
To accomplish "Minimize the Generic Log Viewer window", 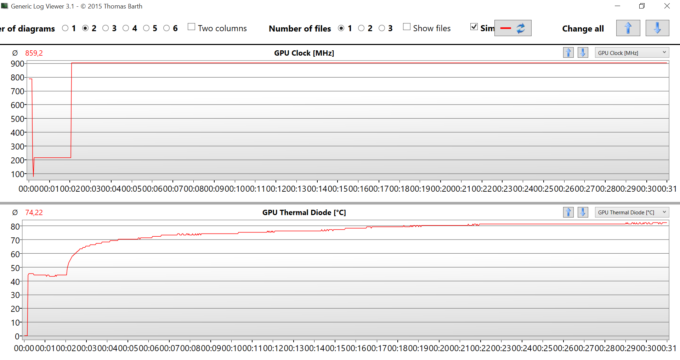I will point(618,6).
